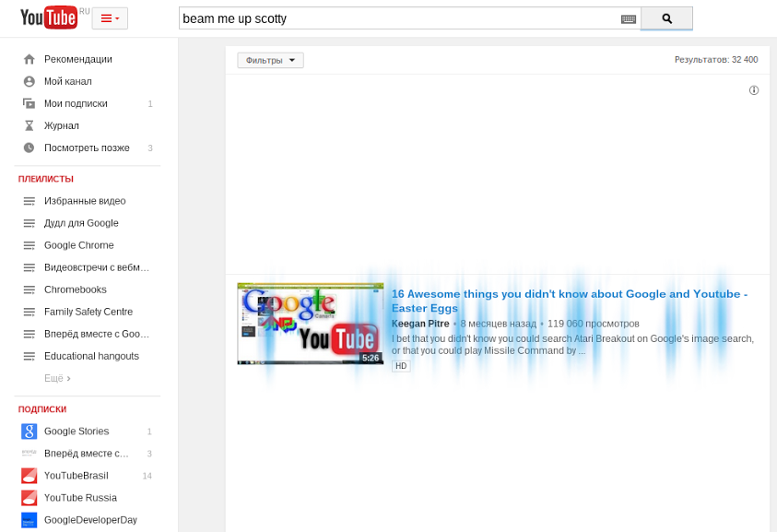
Task: Click playlist icon beside Избранные видео
Action: pyautogui.click(x=29, y=201)
